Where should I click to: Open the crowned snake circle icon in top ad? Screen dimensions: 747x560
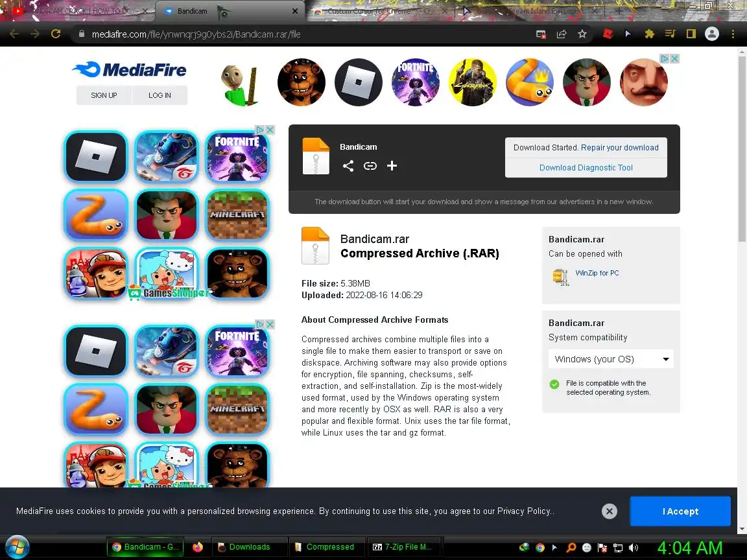click(x=530, y=82)
